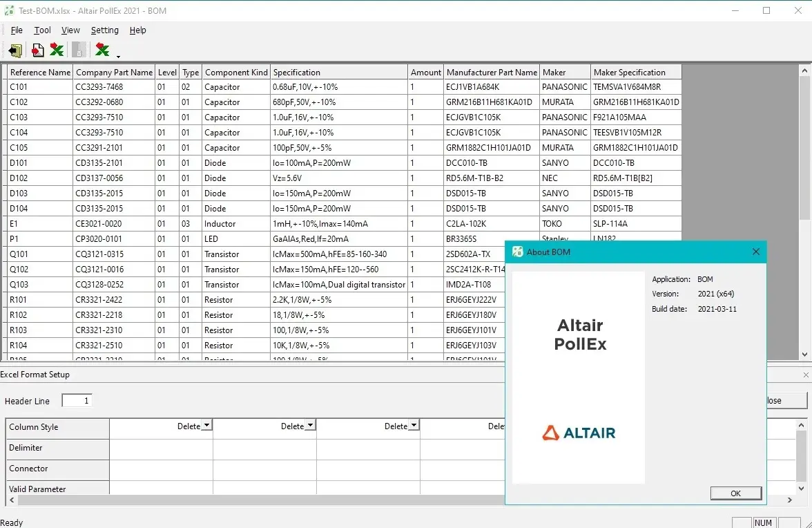Select the C101 reference cell
The width and height of the screenshot is (812, 528).
[x=40, y=87]
